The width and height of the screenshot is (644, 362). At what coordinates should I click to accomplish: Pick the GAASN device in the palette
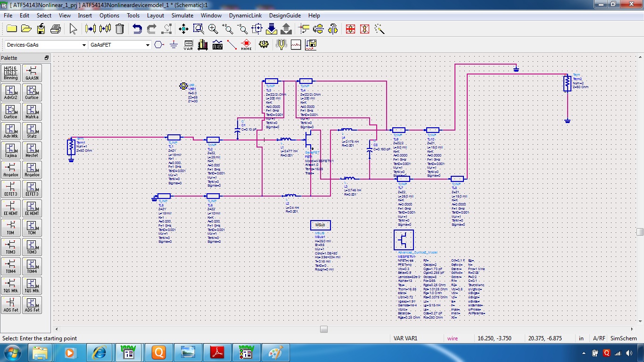click(32, 73)
